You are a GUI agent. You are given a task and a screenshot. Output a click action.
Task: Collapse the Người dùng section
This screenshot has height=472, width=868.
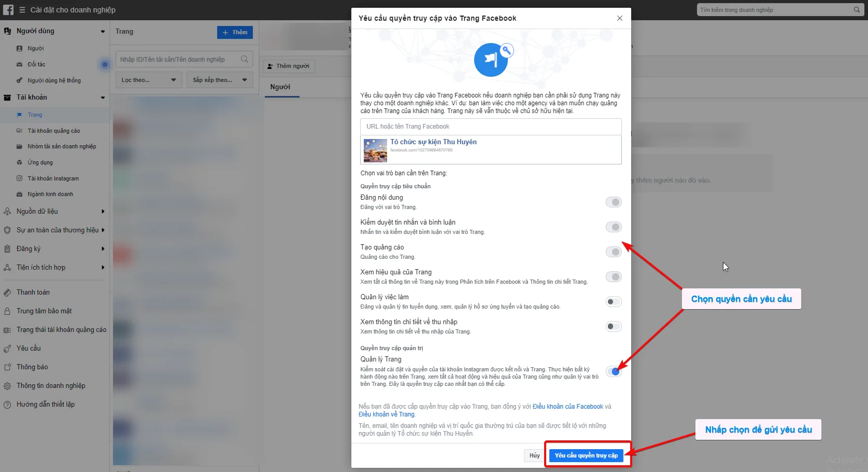click(103, 31)
